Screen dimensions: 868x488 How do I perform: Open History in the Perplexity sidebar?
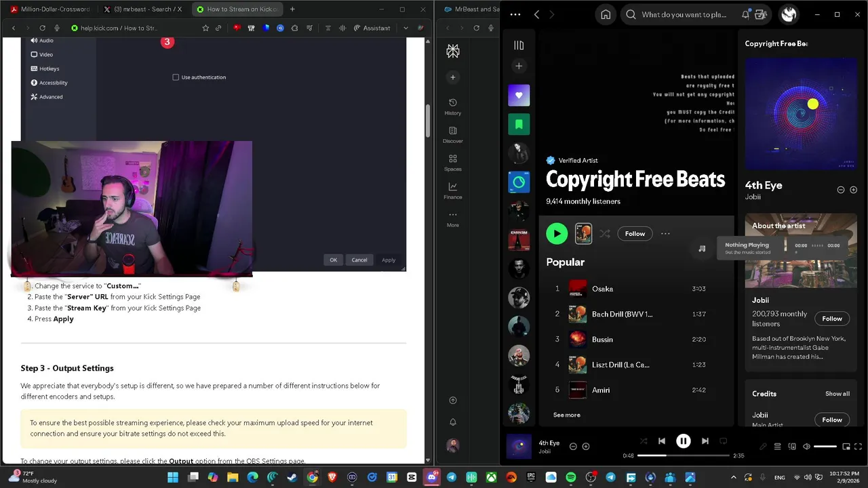(453, 106)
